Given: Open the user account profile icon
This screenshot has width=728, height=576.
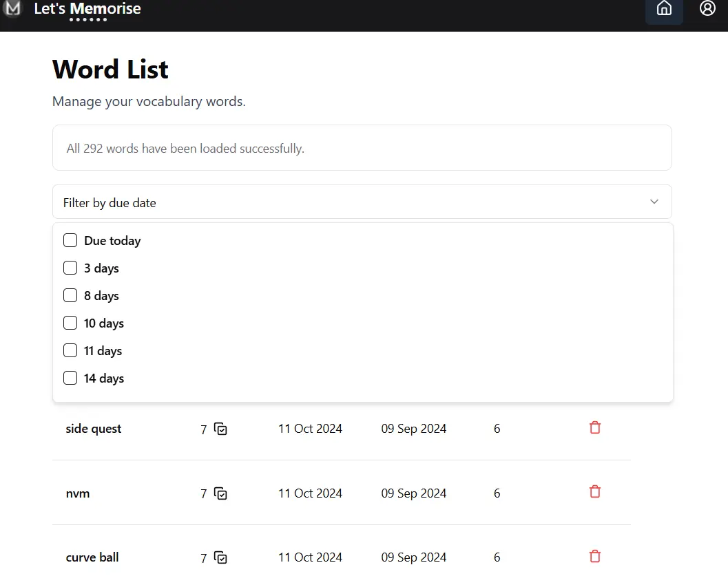Looking at the screenshot, I should (x=707, y=9).
